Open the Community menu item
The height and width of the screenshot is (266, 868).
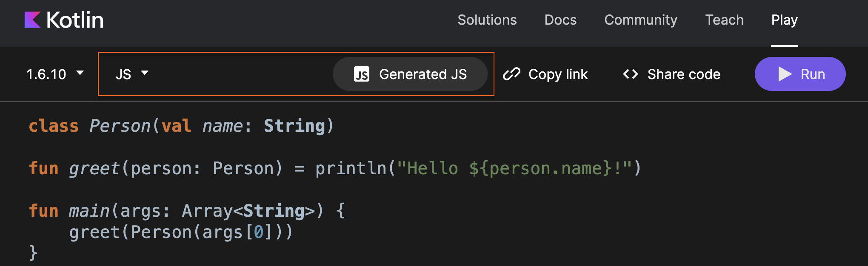(641, 20)
